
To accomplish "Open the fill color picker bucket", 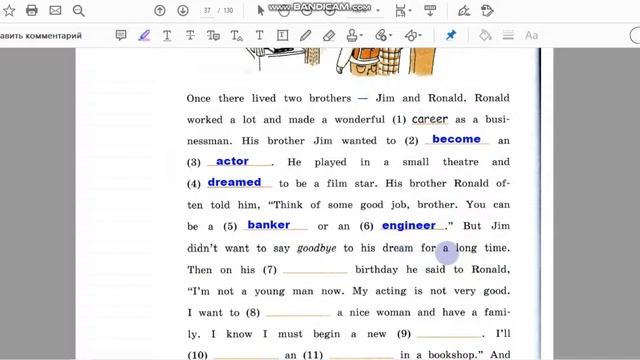I will 485,36.
